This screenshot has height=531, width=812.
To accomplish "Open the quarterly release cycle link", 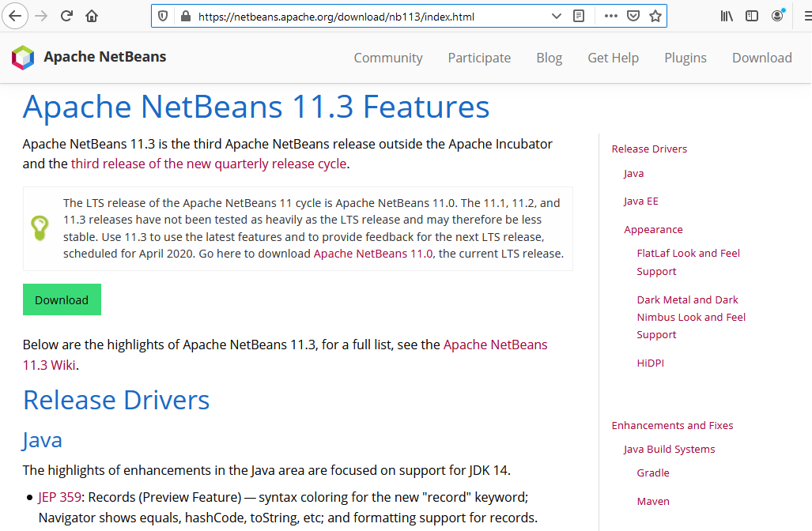I will [209, 164].
